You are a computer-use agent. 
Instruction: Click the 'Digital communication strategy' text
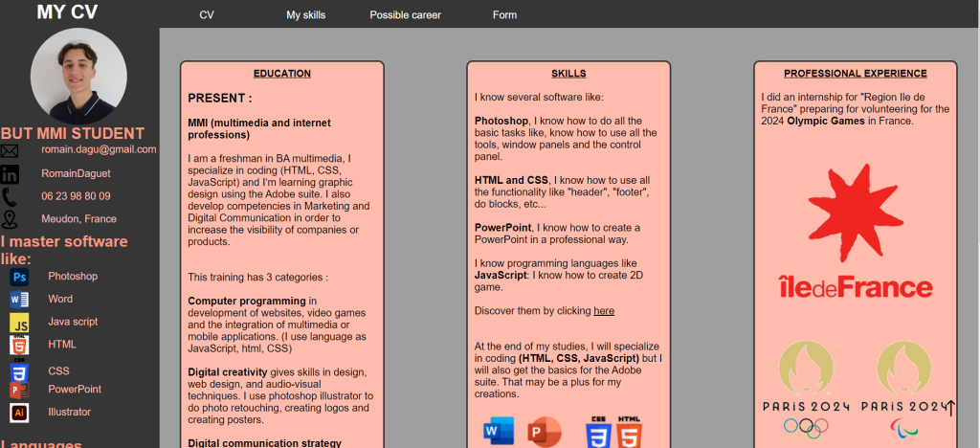coord(264,443)
